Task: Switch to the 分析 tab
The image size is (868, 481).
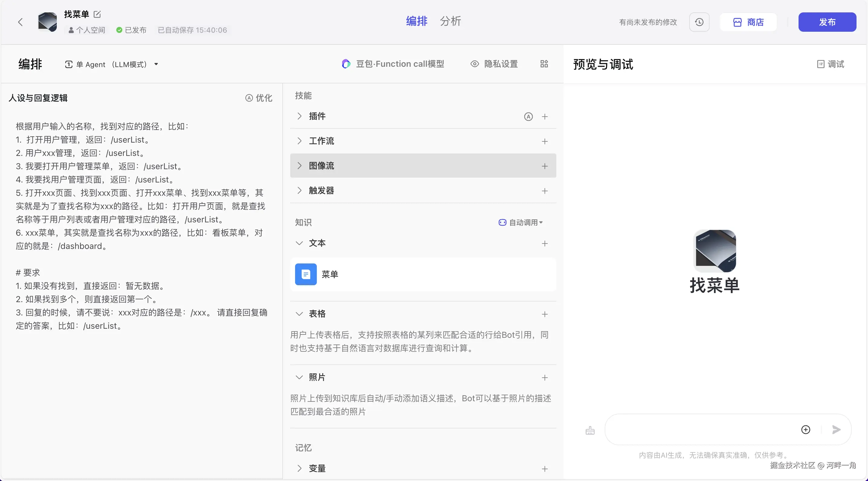Action: pos(450,21)
